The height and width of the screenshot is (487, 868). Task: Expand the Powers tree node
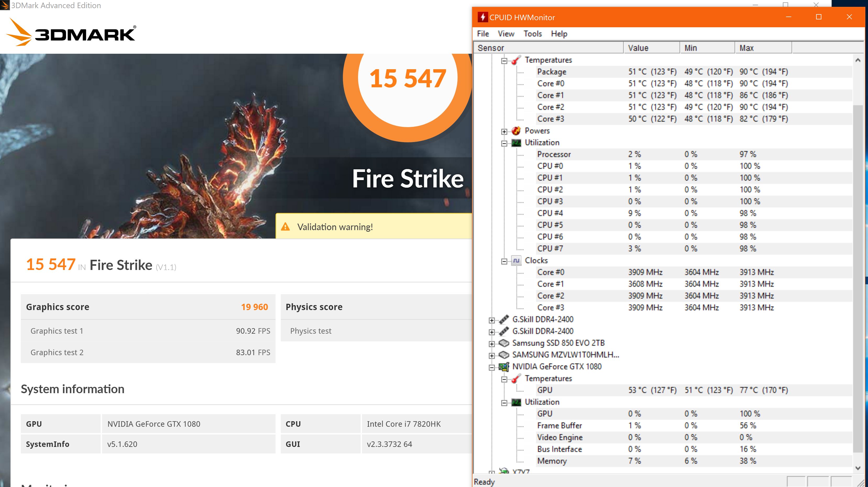(504, 132)
